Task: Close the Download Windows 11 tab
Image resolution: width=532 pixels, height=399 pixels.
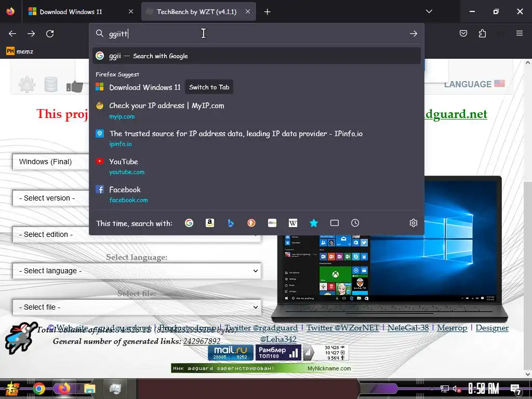Action: [130, 11]
